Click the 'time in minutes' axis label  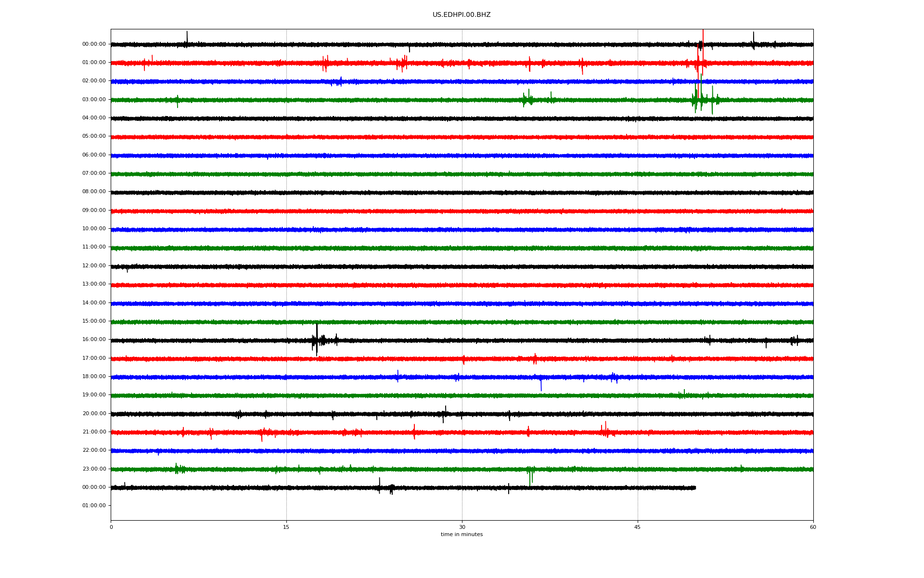pyautogui.click(x=461, y=535)
